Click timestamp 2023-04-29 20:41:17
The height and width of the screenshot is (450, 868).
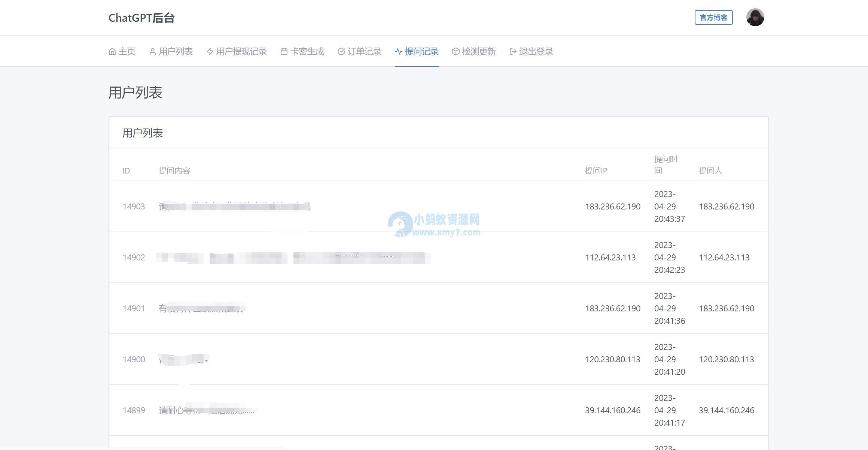[670, 410]
